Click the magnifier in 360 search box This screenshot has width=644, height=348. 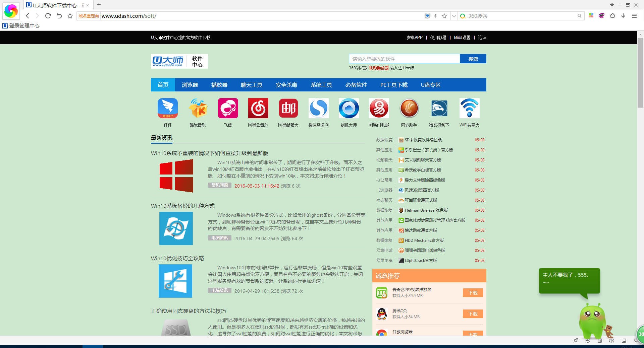579,16
